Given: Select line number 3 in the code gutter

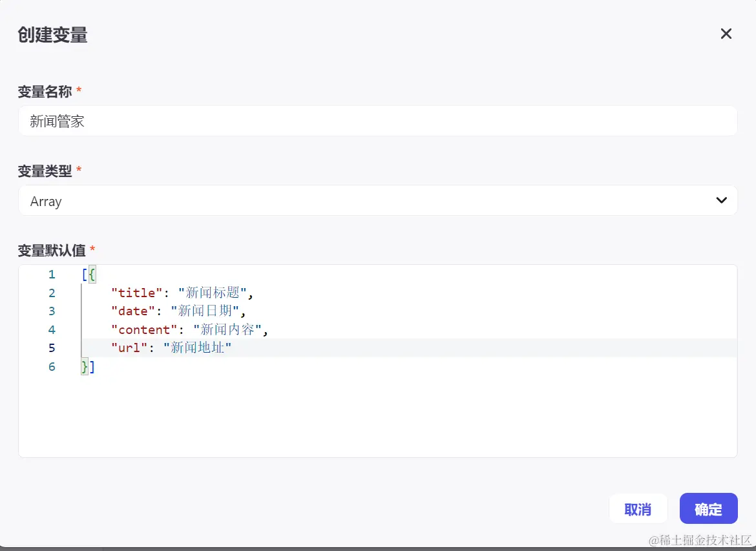Looking at the screenshot, I should click(x=52, y=311).
